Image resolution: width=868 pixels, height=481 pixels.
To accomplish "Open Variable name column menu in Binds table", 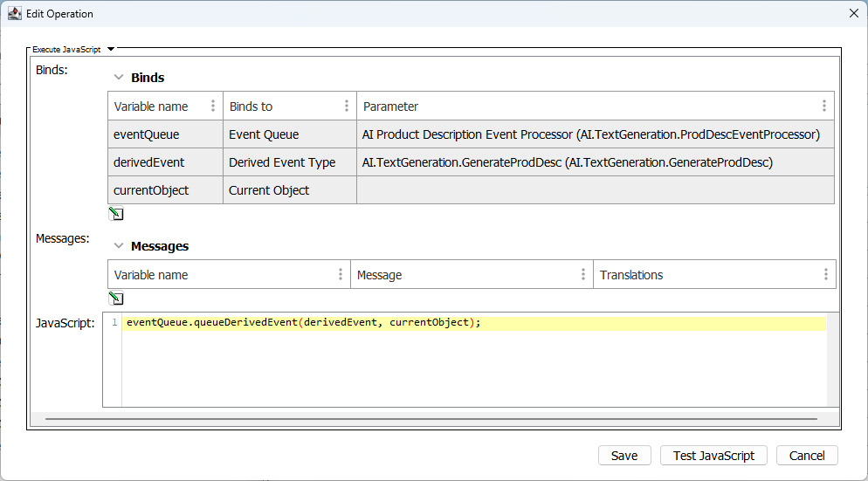I will 213,107.
